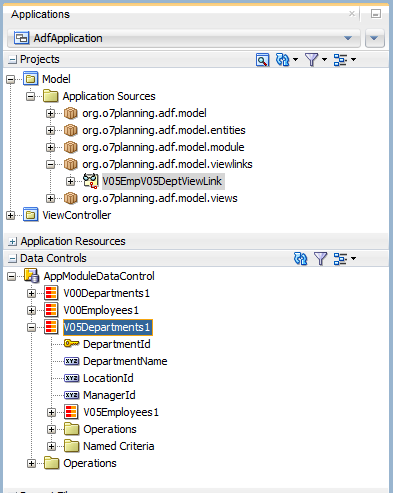Expand the V05Employees1 nested collection
393x493 pixels.
(51, 413)
